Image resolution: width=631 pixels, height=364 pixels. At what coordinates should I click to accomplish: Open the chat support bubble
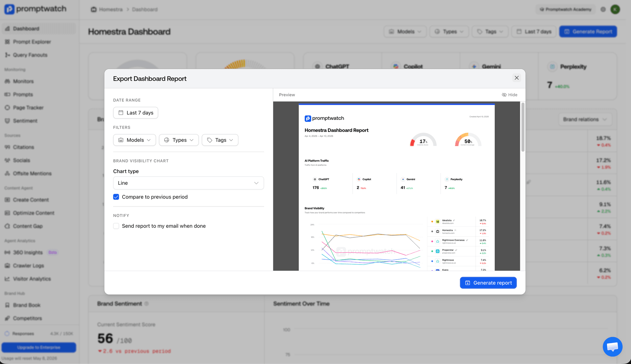[x=612, y=347]
